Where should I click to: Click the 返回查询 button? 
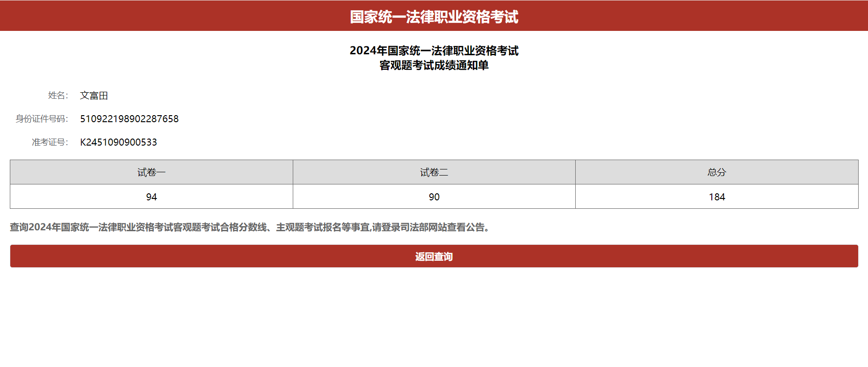point(434,256)
